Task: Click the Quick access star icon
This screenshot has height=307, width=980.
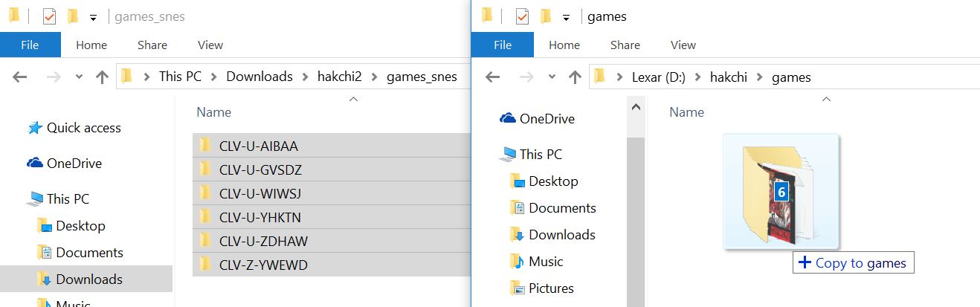Action: tap(35, 128)
